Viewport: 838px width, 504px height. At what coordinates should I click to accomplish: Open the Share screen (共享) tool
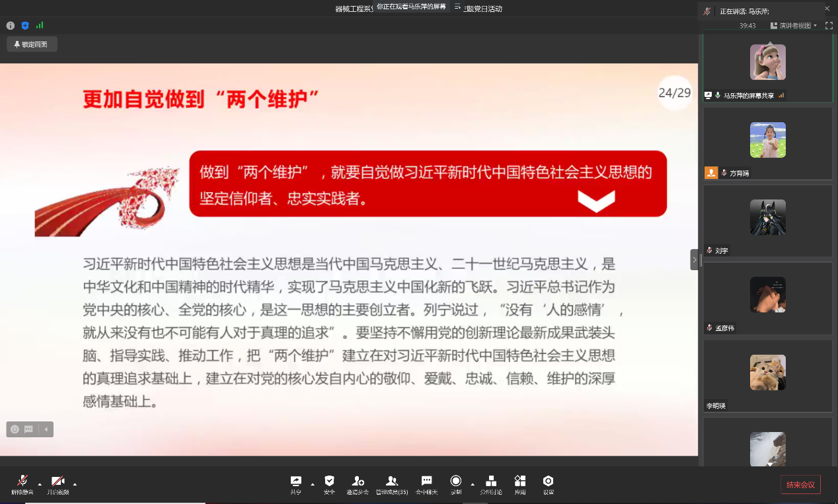295,484
